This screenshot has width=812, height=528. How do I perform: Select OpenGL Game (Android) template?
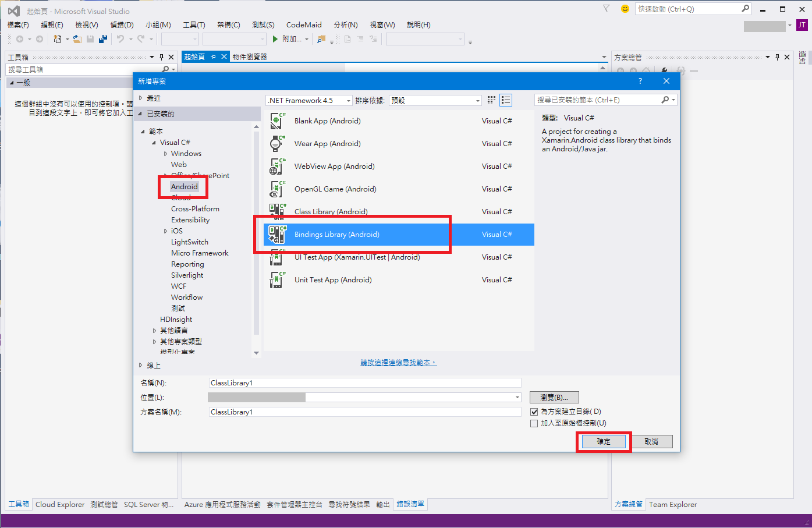coord(399,189)
